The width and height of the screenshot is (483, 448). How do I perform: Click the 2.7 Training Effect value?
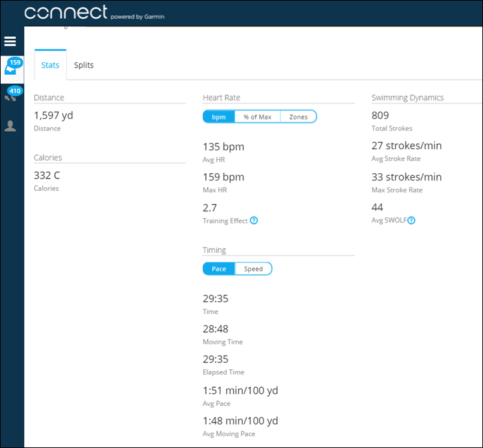coord(210,208)
